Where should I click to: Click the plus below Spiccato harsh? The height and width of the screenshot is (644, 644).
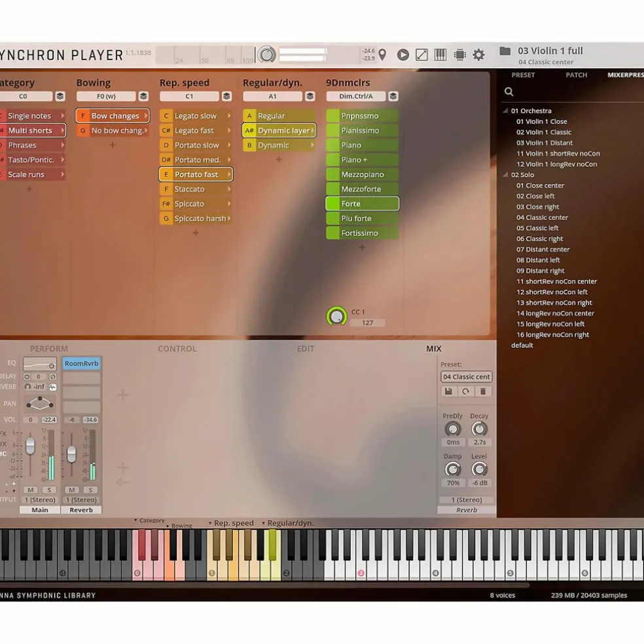click(196, 233)
